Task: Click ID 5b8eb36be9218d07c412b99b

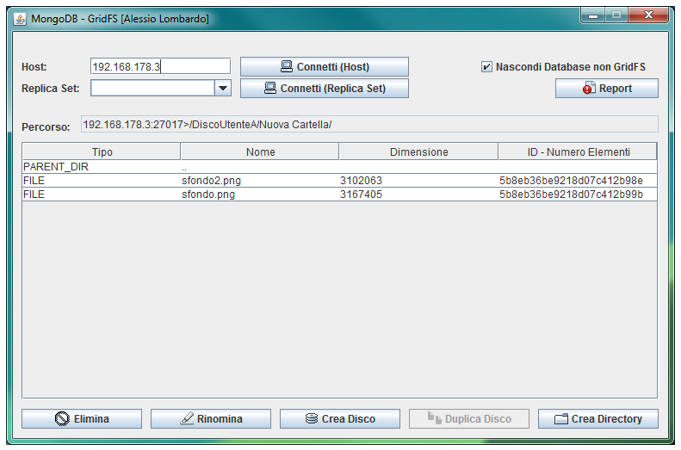Action: click(x=571, y=194)
